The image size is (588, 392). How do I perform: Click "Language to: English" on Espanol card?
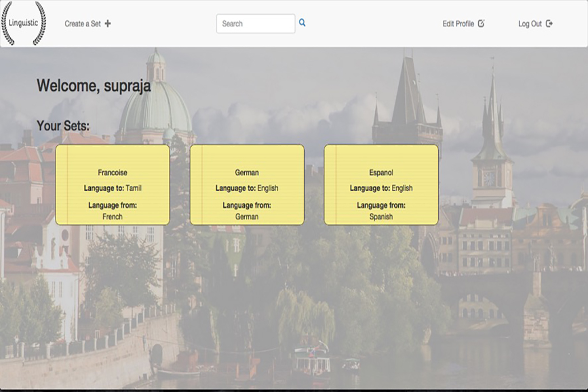381,188
